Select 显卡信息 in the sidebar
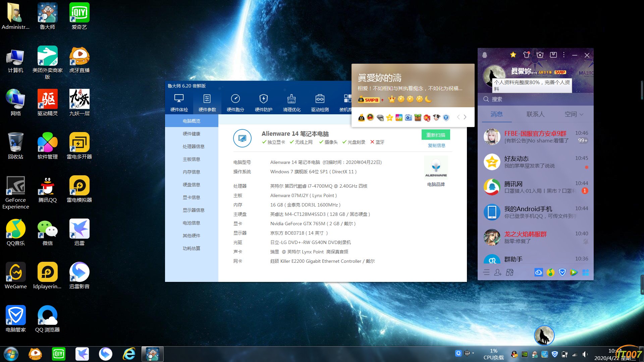Screen dimensions: 644x362 pos(192,197)
